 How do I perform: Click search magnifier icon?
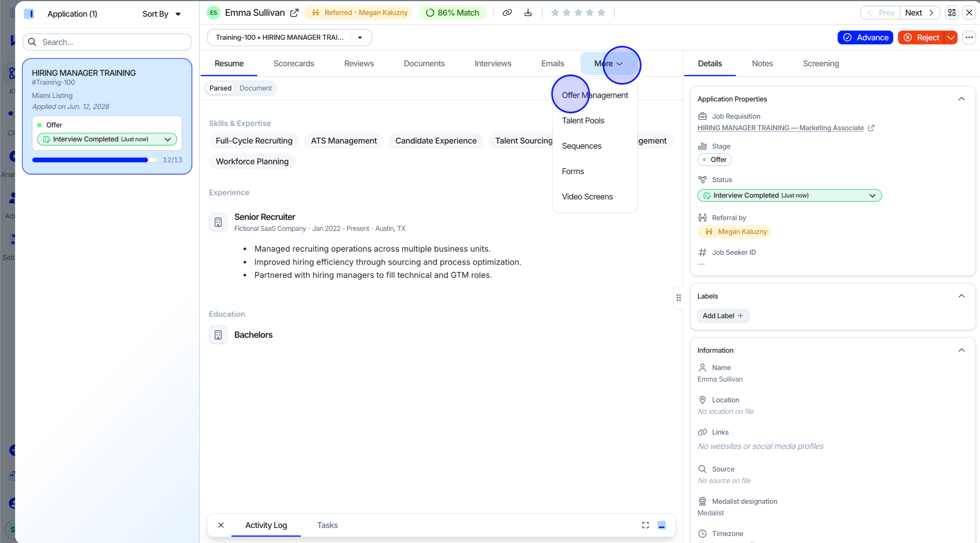click(32, 42)
